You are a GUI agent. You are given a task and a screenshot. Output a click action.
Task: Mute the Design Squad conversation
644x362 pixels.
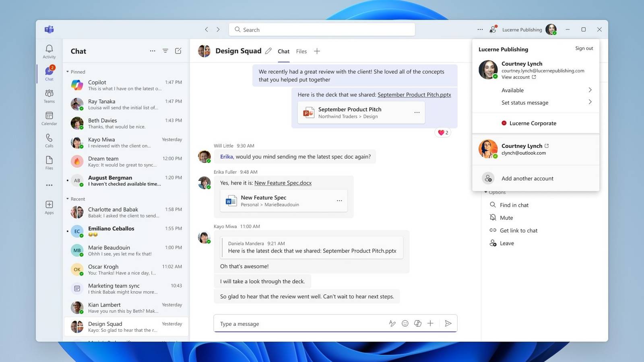tap(506, 218)
